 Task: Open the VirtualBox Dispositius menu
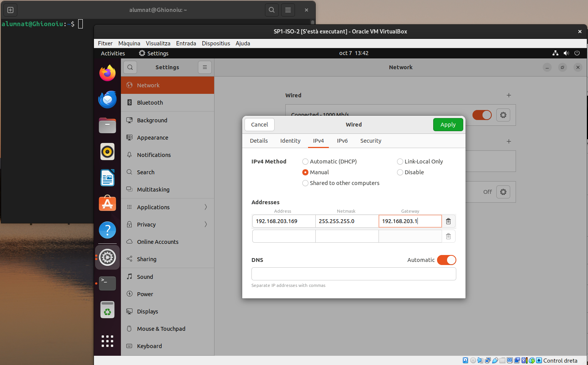pyautogui.click(x=216, y=43)
